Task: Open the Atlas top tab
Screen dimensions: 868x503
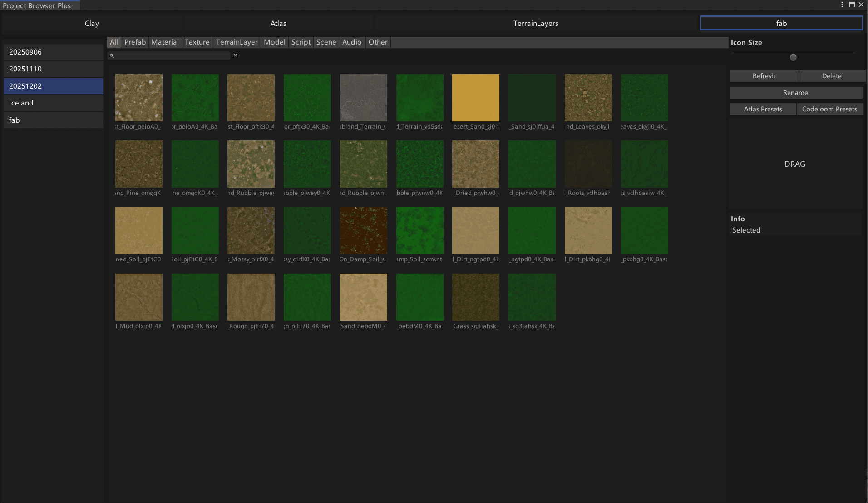Action: click(278, 23)
